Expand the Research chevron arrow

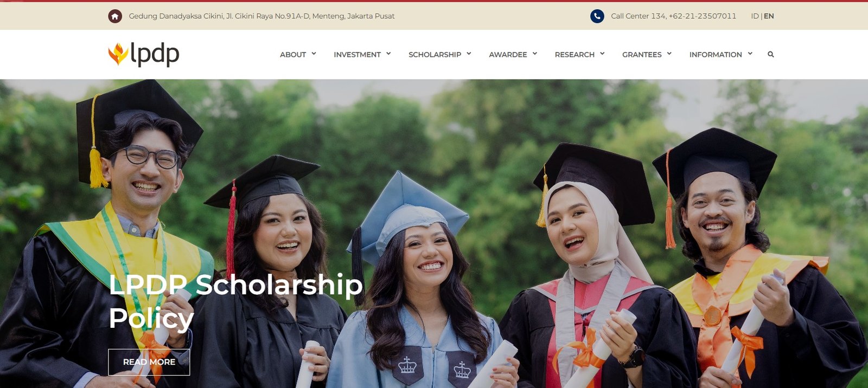pos(602,54)
